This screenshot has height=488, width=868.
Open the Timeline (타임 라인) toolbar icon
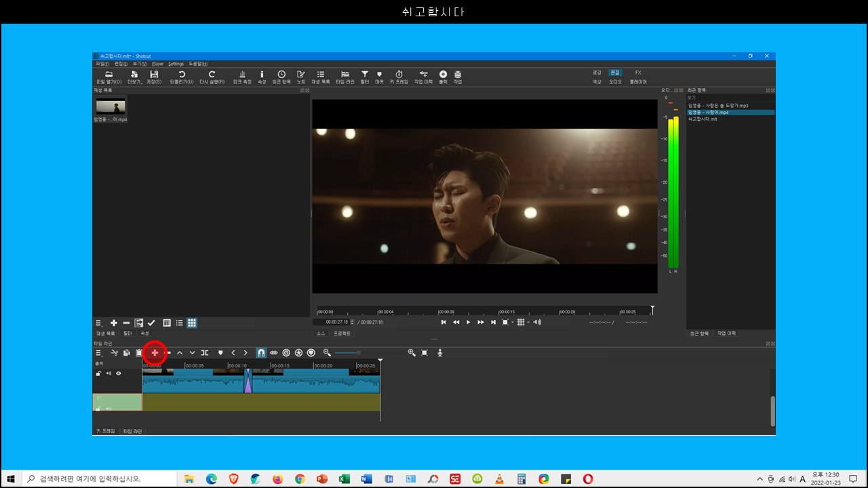pyautogui.click(x=345, y=74)
